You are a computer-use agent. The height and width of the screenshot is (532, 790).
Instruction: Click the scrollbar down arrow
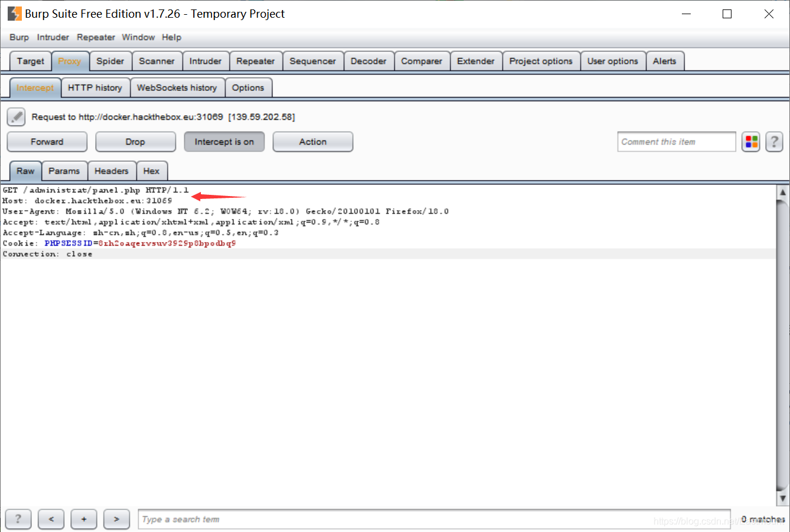[x=782, y=499]
